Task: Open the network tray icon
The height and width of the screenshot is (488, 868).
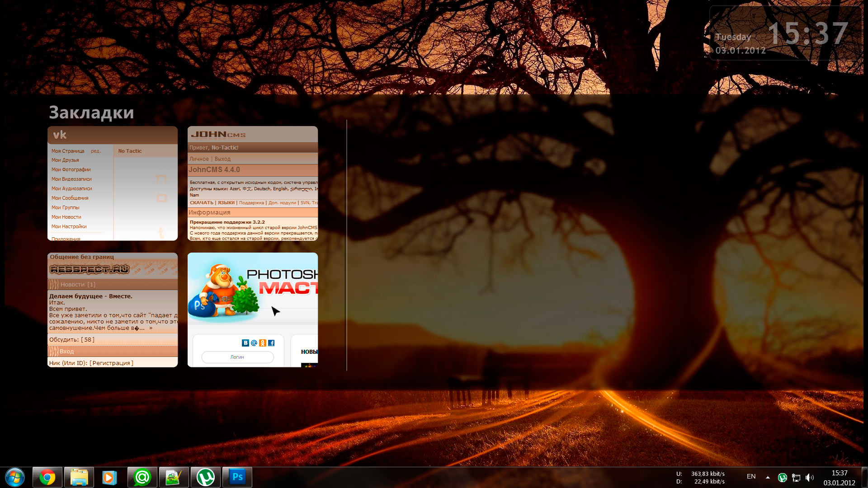Action: 796,477
